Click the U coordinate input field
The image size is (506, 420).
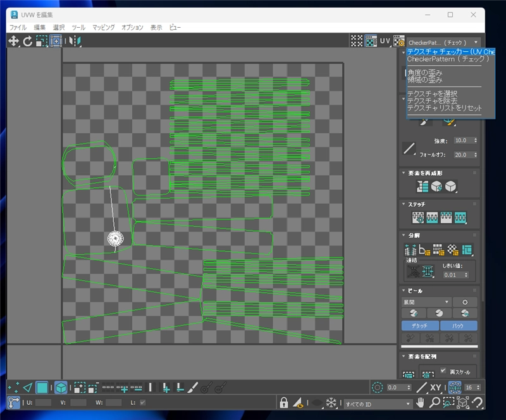click(x=43, y=402)
